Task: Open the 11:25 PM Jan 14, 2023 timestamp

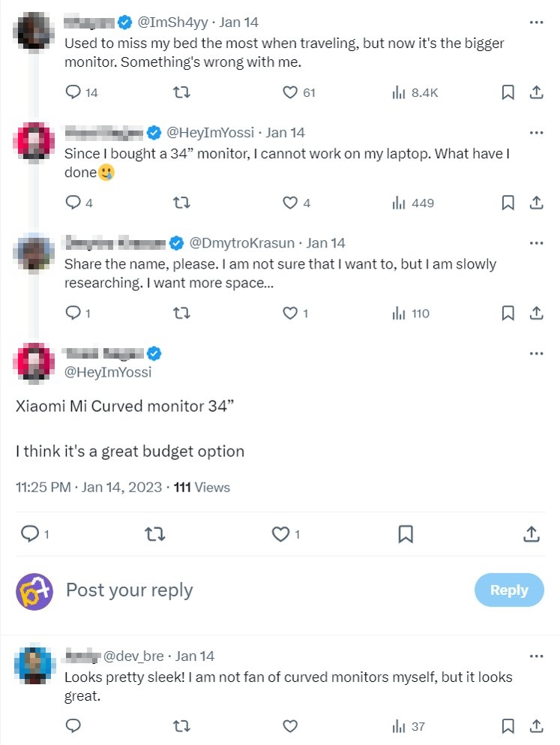Action: (x=88, y=487)
